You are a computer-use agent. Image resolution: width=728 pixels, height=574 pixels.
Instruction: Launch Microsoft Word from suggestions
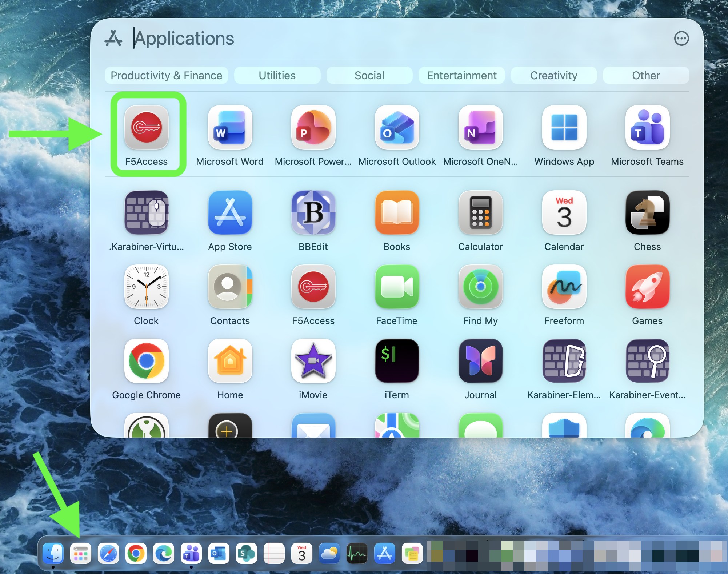click(x=230, y=127)
